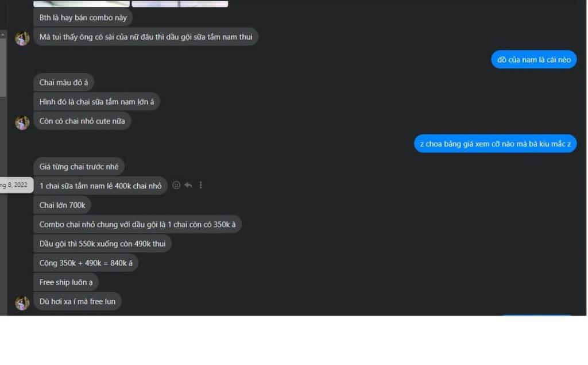Click 'Bth là hay bán combo này' message
The width and height of the screenshot is (588, 365).
(83, 17)
